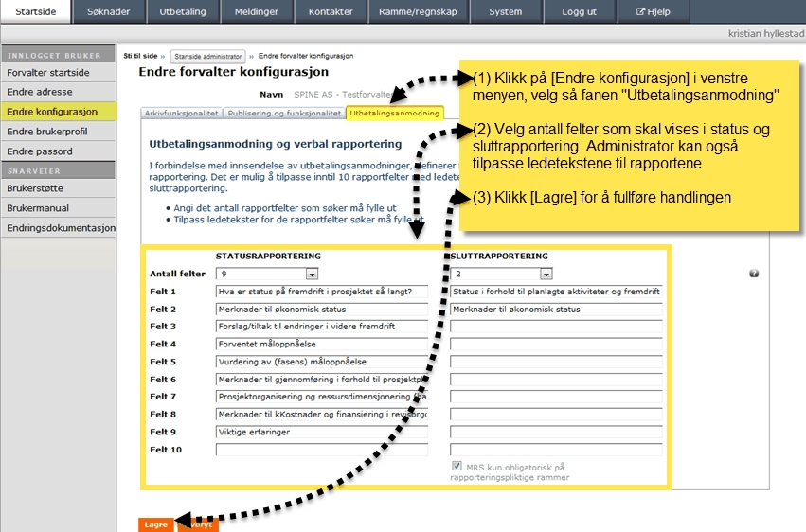Click empty Sluttrapportering Felt 7 field
This screenshot has width=806, height=532.
(x=556, y=397)
